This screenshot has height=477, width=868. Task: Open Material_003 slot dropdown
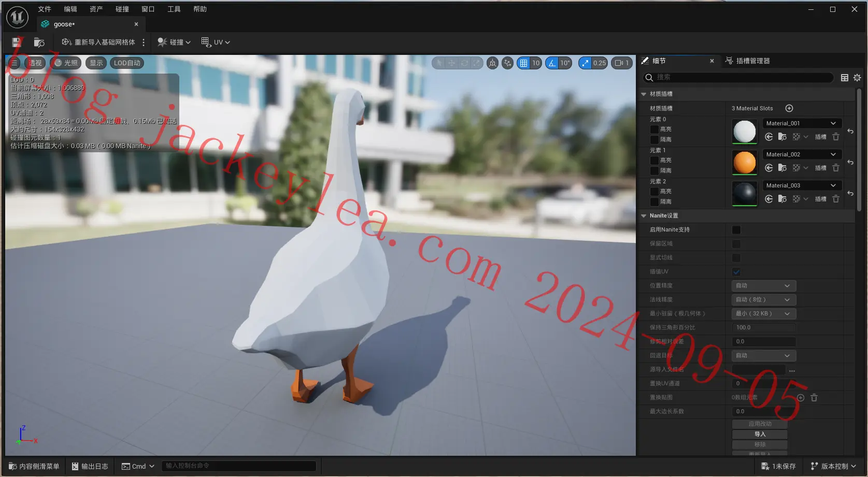(x=801, y=185)
